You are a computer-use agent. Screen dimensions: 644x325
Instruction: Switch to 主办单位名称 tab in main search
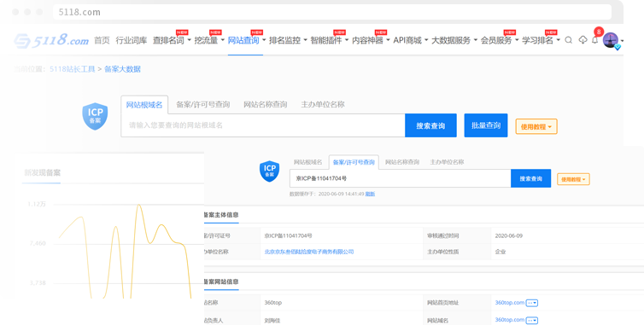tap(323, 104)
